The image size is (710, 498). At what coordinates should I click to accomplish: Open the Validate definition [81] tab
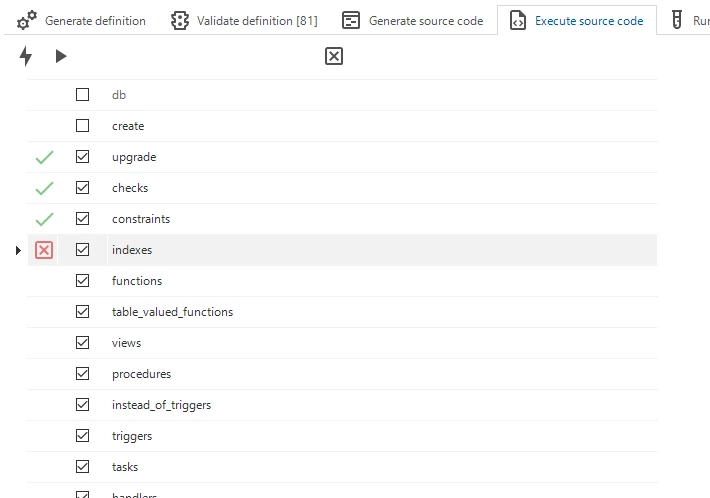(244, 20)
